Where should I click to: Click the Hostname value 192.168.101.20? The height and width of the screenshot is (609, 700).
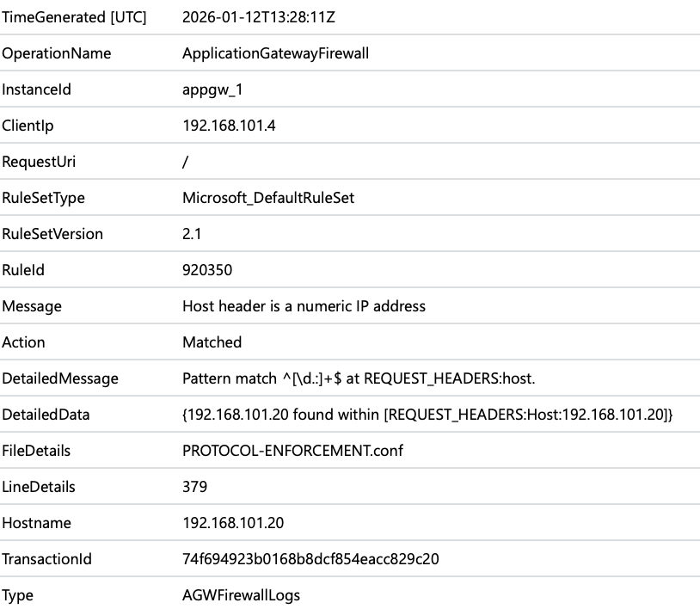point(233,523)
